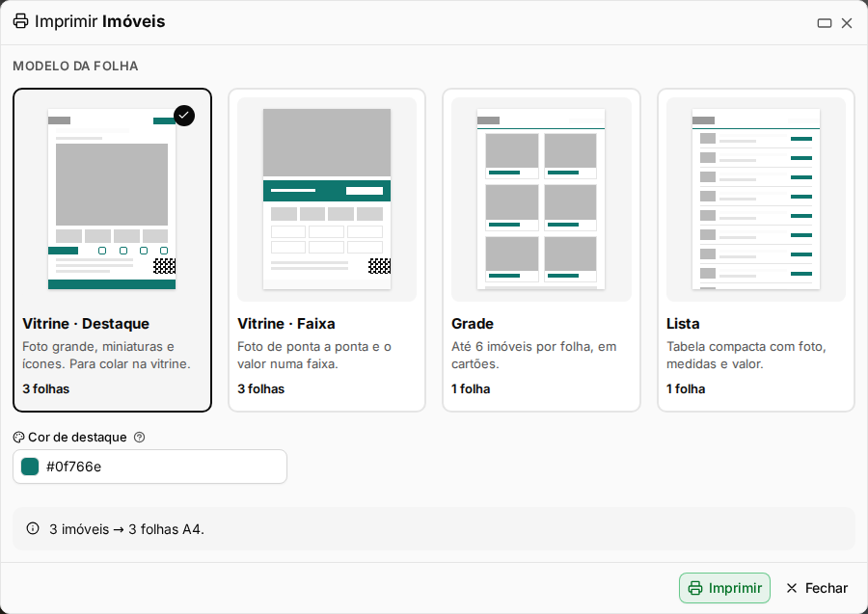The image size is (868, 614).
Task: Click the Grade preview thumbnail
Action: point(541,200)
